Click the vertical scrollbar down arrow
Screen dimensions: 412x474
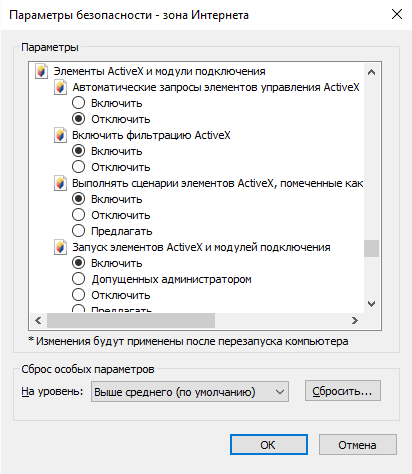click(371, 304)
